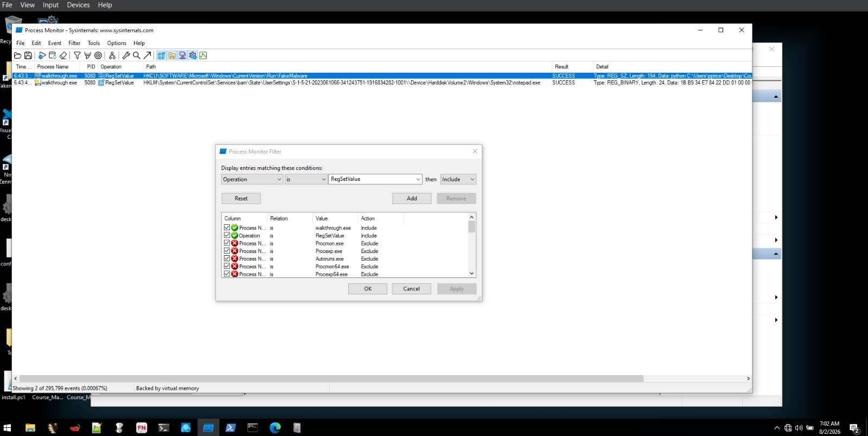The width and height of the screenshot is (868, 436).
Task: Click the Path column header
Action: coord(347,67)
